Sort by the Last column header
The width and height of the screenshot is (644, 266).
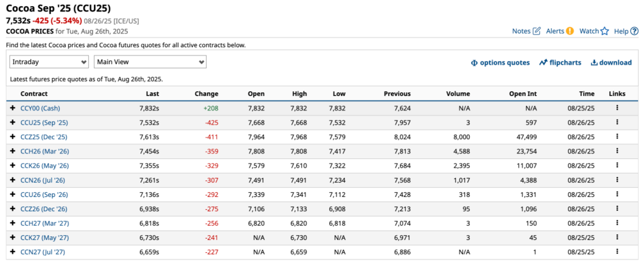click(152, 94)
